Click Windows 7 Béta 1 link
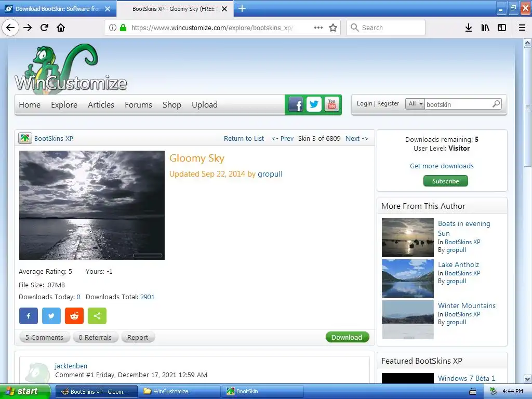Screen dimensions: 532x399 coord(467,378)
